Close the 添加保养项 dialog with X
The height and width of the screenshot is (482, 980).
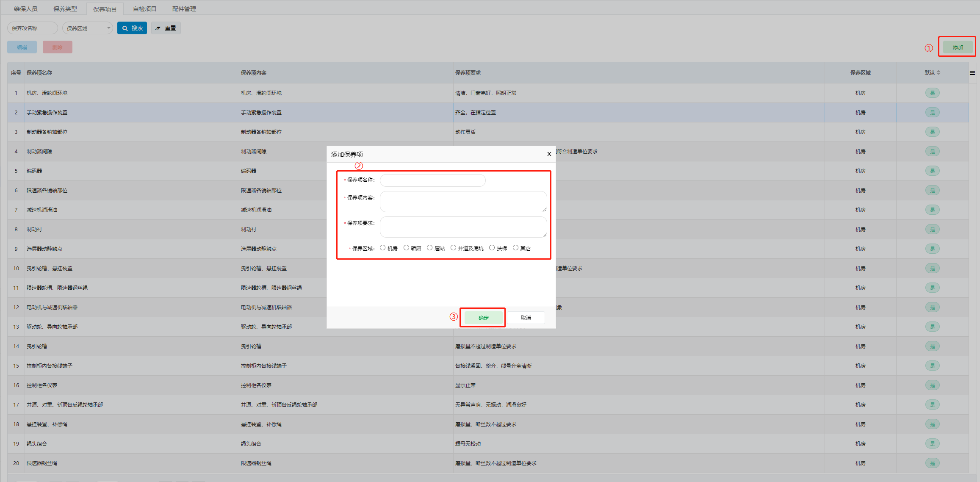pyautogui.click(x=549, y=154)
